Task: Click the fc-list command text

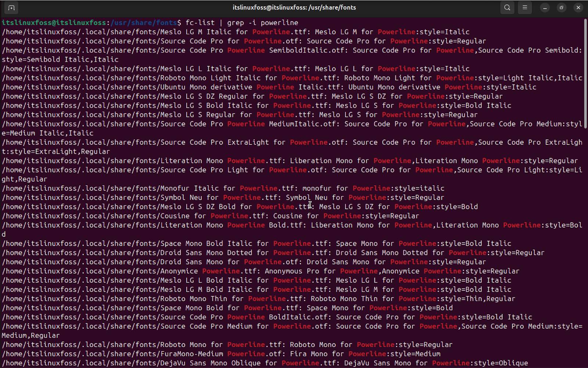Action: pyautogui.click(x=200, y=22)
